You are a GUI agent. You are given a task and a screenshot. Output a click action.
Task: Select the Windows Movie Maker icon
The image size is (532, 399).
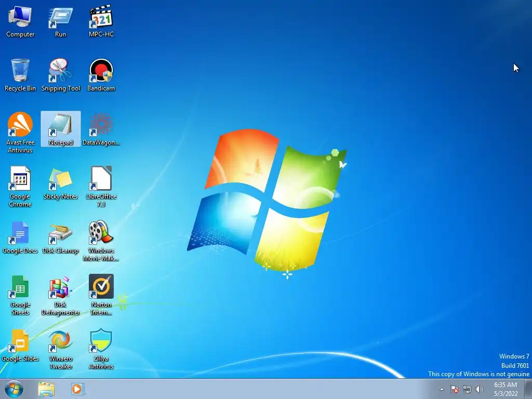pyautogui.click(x=101, y=241)
